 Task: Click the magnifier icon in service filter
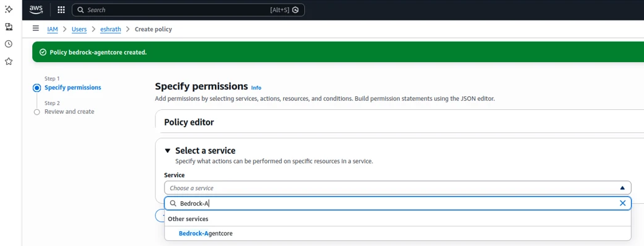[173, 203]
